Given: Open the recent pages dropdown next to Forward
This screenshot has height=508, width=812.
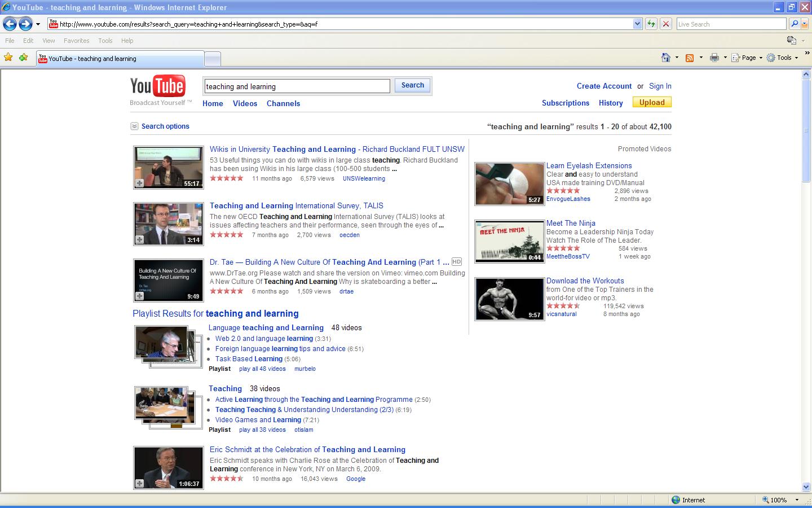Looking at the screenshot, I should (38, 24).
